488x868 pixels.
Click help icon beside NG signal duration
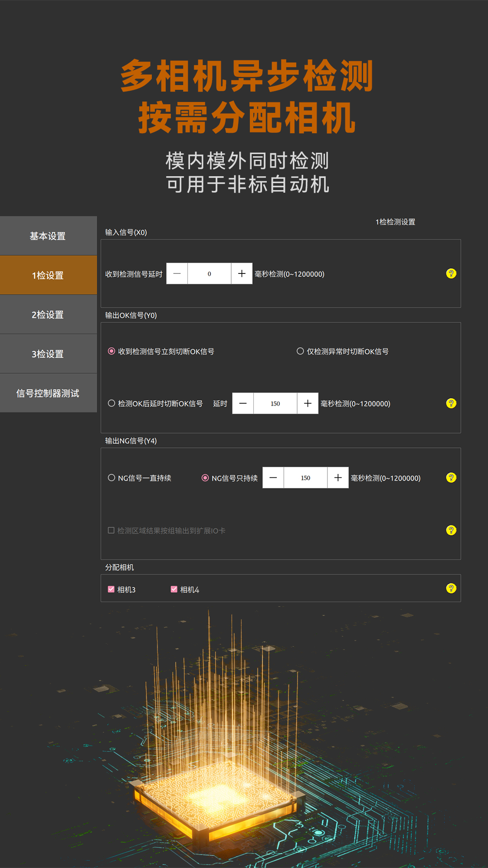pos(451,477)
